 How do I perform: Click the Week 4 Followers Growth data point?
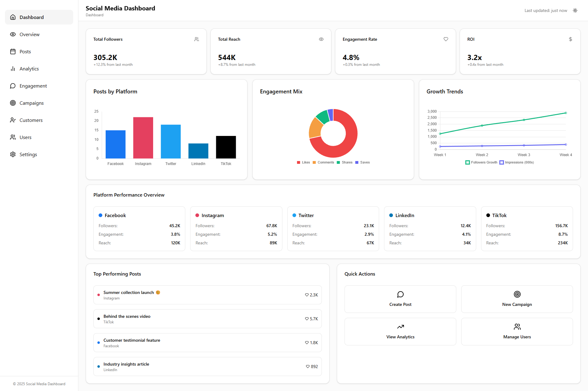(566, 113)
